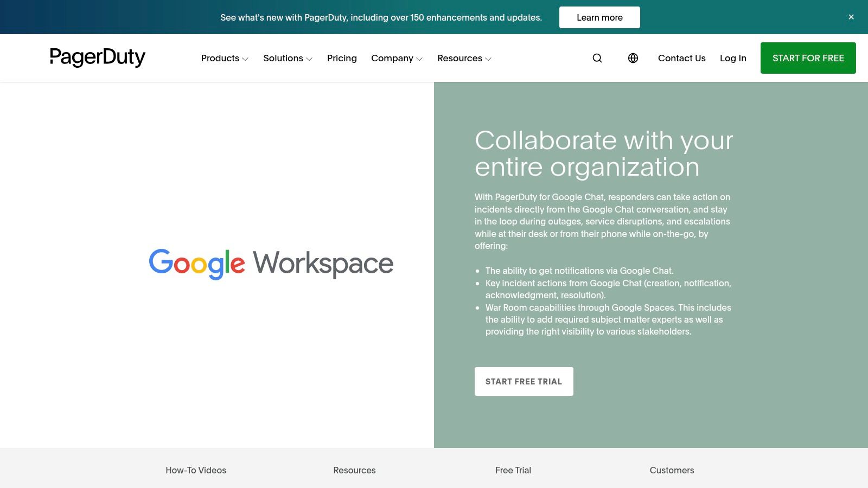Click START FOR FREE button
868x488 pixels.
[808, 58]
